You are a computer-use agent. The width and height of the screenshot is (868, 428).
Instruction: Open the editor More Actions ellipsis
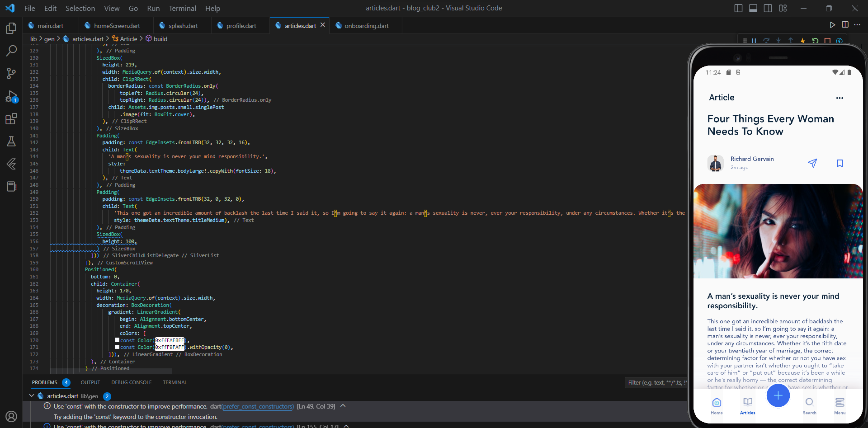point(857,25)
